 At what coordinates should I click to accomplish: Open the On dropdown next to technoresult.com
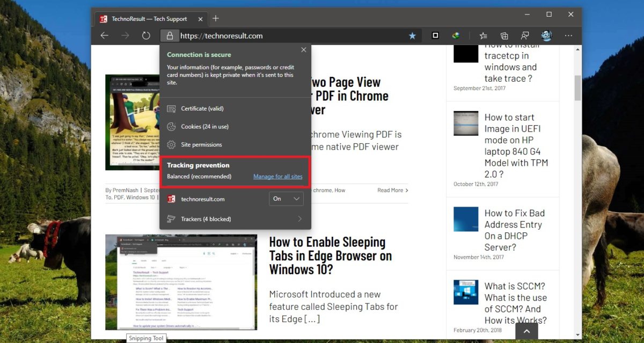point(286,199)
